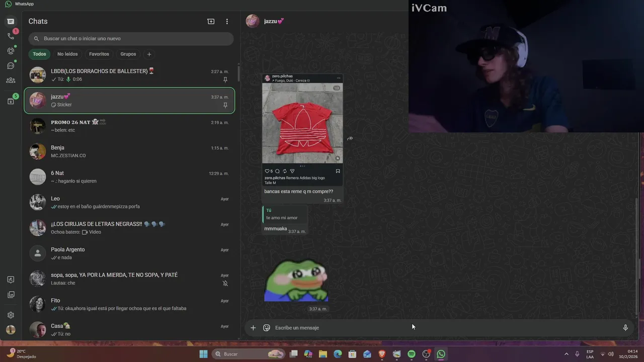Open jazzu contact info from conversation header
The image size is (644, 362).
pos(274,21)
